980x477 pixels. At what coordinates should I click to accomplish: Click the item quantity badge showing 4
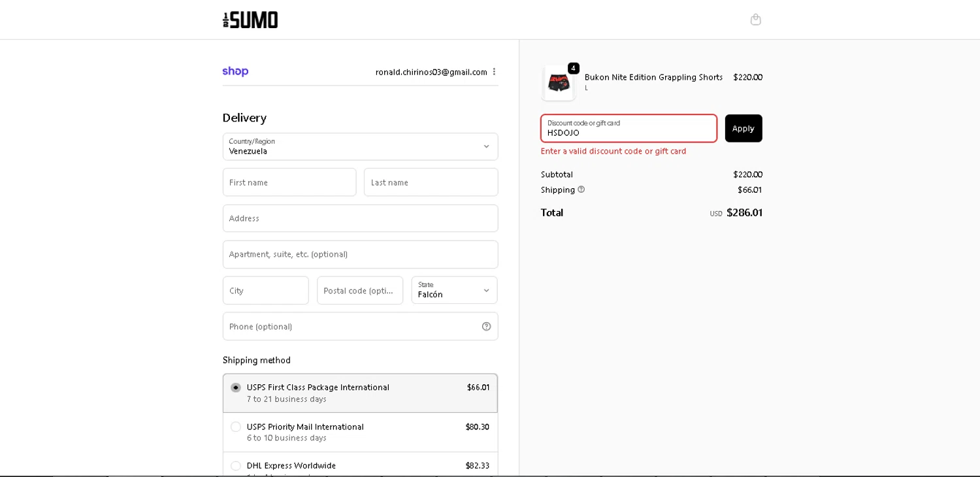(574, 68)
